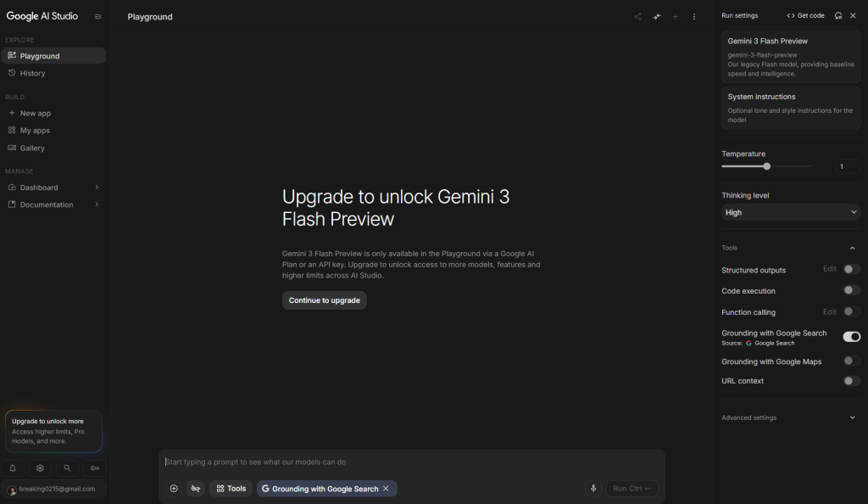Viewport: 868px width, 504px height.
Task: Click the Temperature slider handle
Action: (766, 166)
